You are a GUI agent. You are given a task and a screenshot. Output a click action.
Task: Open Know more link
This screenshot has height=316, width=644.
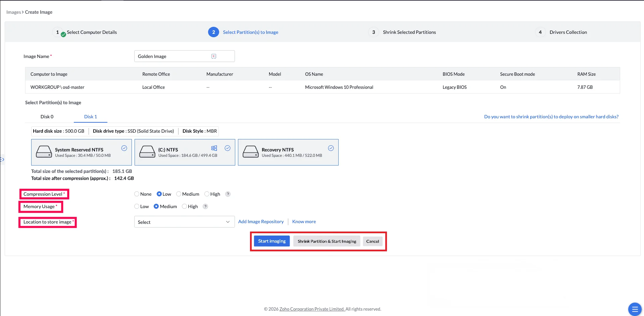[304, 222]
